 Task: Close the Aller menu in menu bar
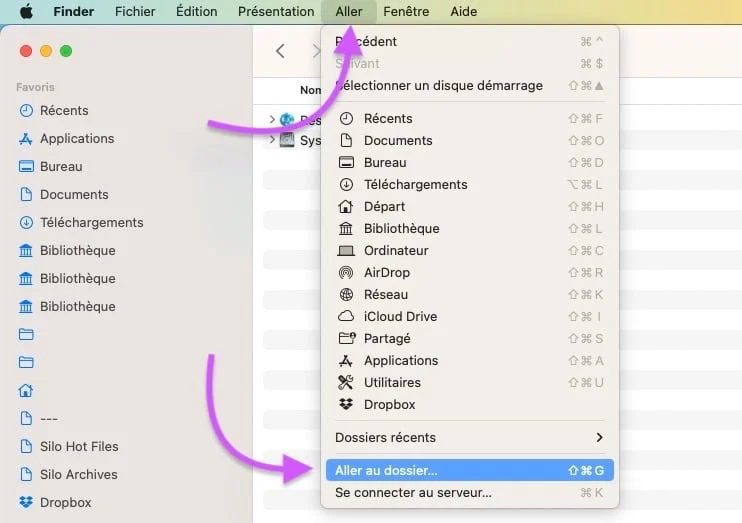click(x=349, y=11)
